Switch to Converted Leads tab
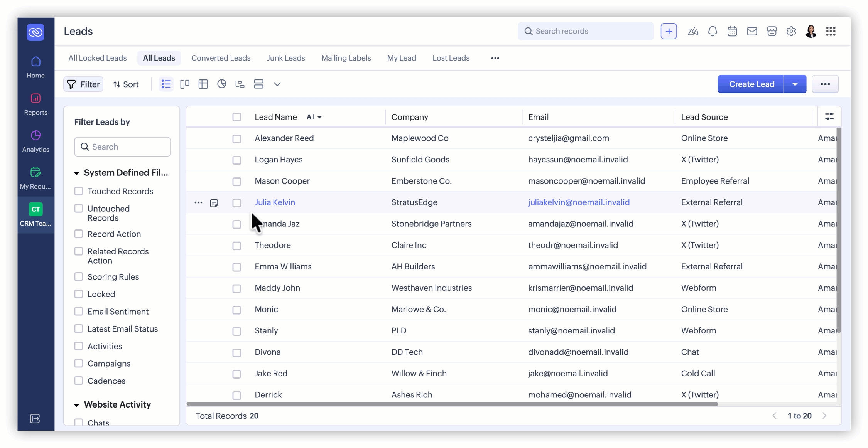Screen dimensions: 868x448 tap(221, 58)
